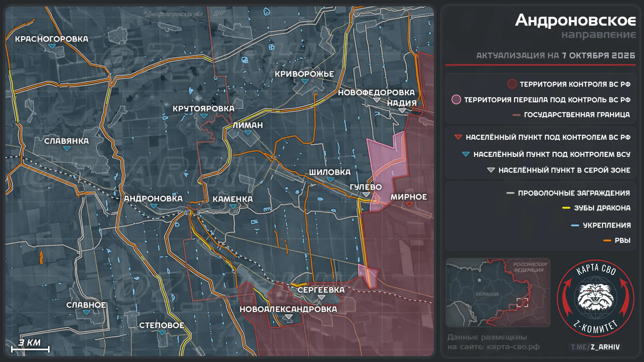Click the Государственная граница legend label
Image resolution: width=644 pixels, height=362 pixels.
[x=577, y=115]
